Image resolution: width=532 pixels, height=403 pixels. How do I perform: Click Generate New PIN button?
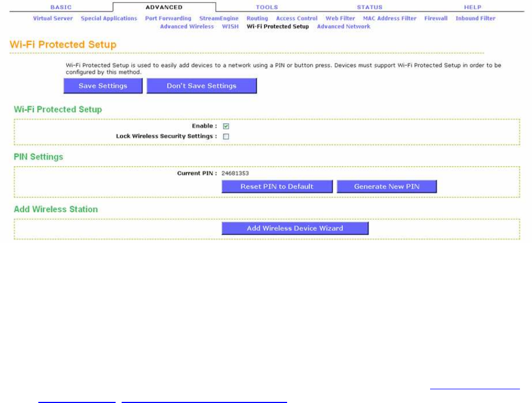click(x=387, y=186)
